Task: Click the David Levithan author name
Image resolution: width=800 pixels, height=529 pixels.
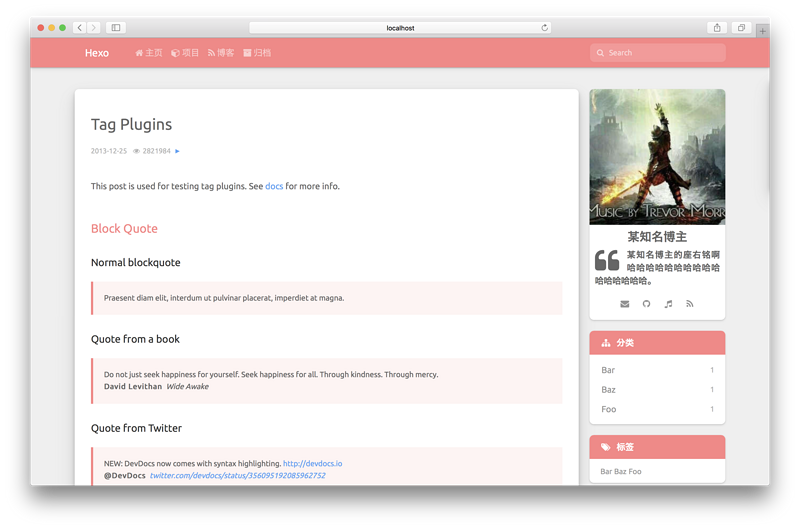Action: (133, 386)
